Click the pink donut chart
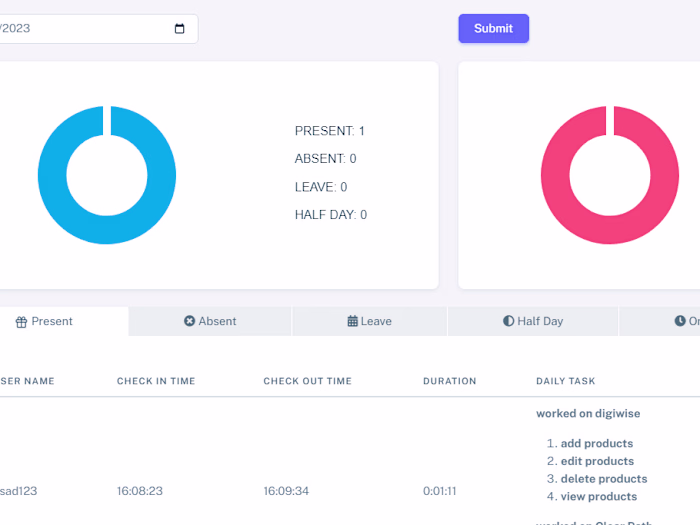Screen dimensions: 700x525 [x=610, y=175]
